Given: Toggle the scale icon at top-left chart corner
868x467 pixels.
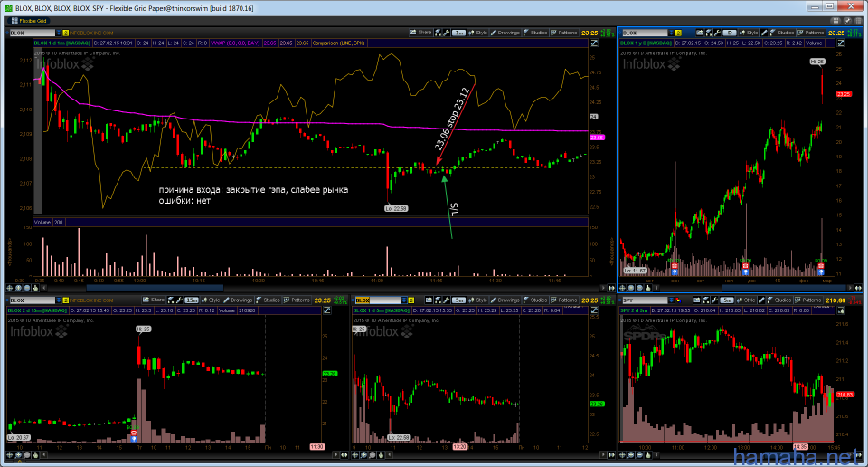Looking at the screenshot, I should pos(594,43).
